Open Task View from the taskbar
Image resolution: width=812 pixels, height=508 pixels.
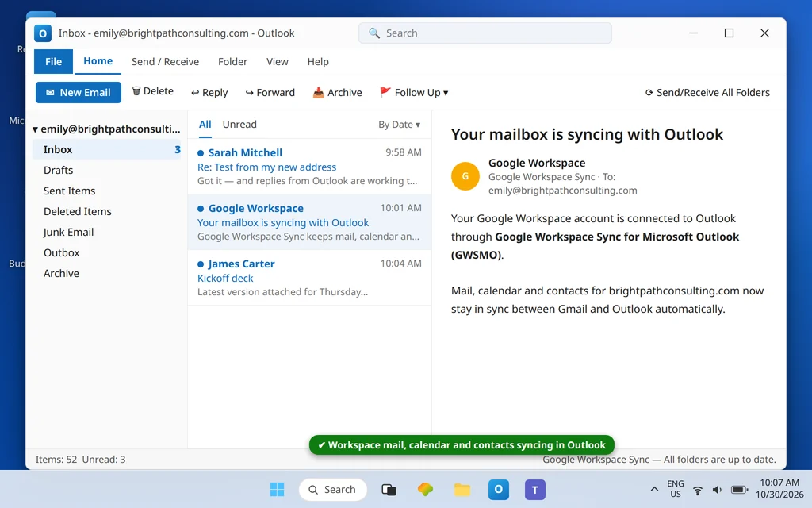point(389,489)
